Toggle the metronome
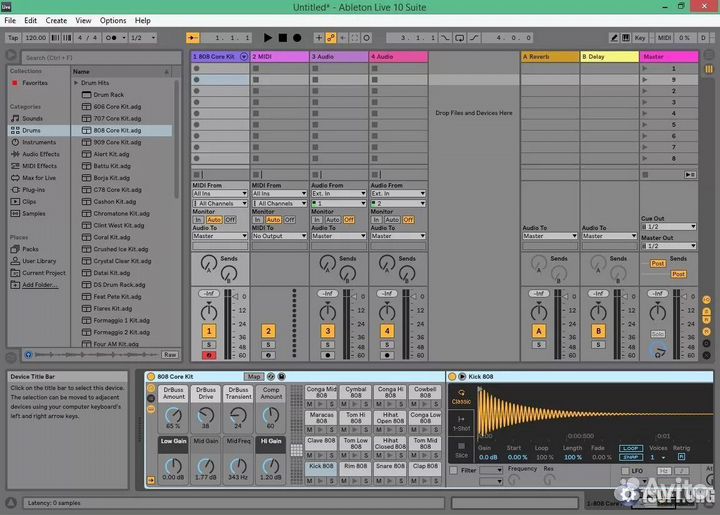 112,38
